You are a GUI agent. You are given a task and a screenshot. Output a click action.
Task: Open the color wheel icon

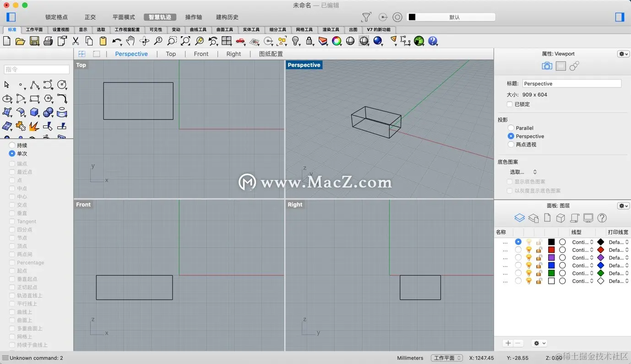[x=337, y=41]
